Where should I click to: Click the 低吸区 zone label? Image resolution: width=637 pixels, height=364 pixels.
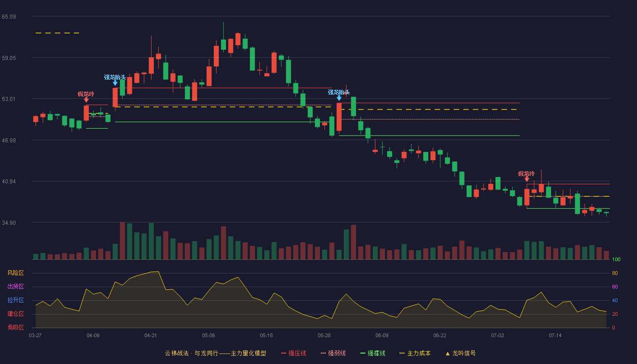point(15,327)
